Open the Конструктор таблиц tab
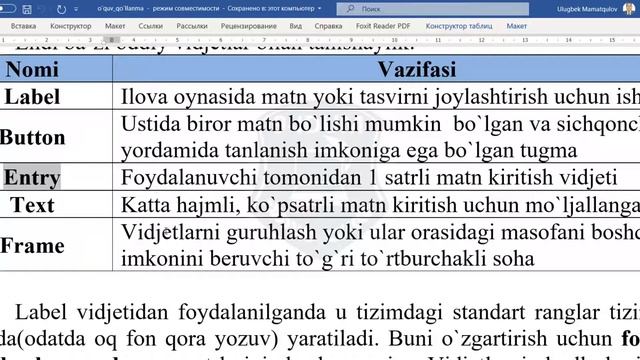The width and height of the screenshot is (640, 360). [x=459, y=26]
